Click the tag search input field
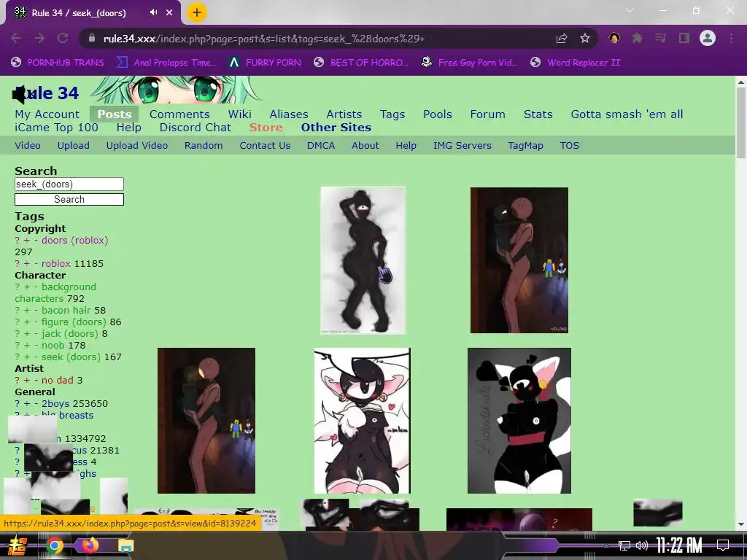The height and width of the screenshot is (560, 747). (69, 184)
